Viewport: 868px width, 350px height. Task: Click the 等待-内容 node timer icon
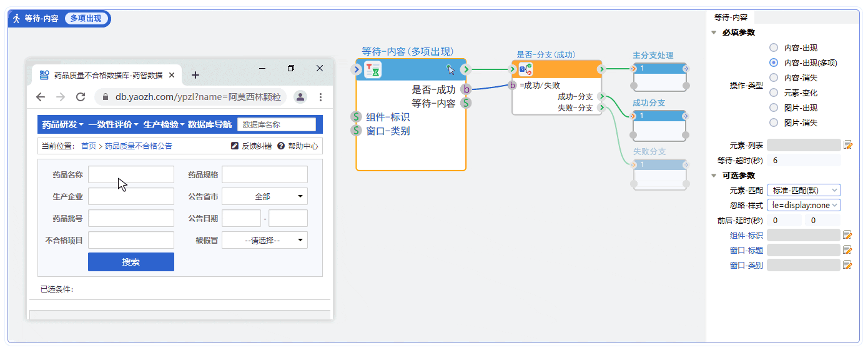coord(372,69)
